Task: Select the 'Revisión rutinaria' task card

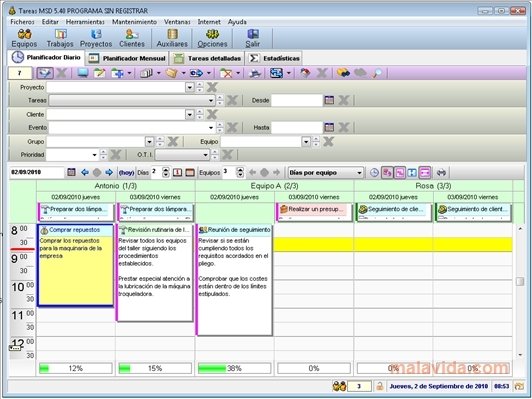Action: (x=155, y=272)
